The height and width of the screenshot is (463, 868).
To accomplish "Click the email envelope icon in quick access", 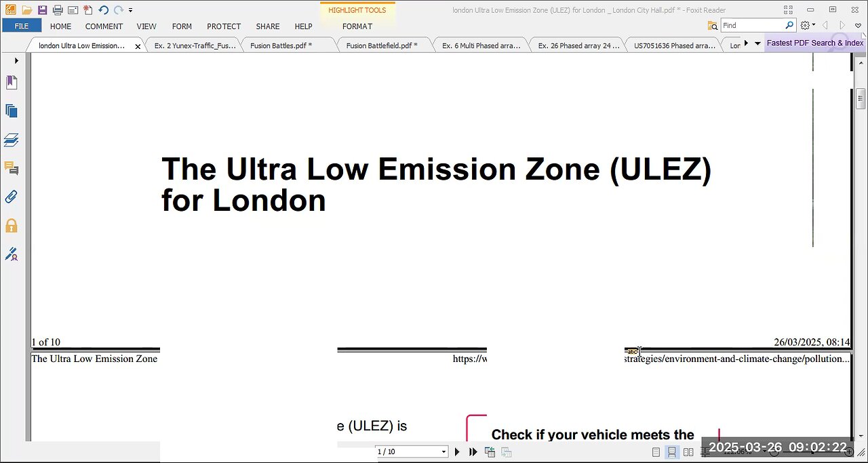I will point(73,10).
